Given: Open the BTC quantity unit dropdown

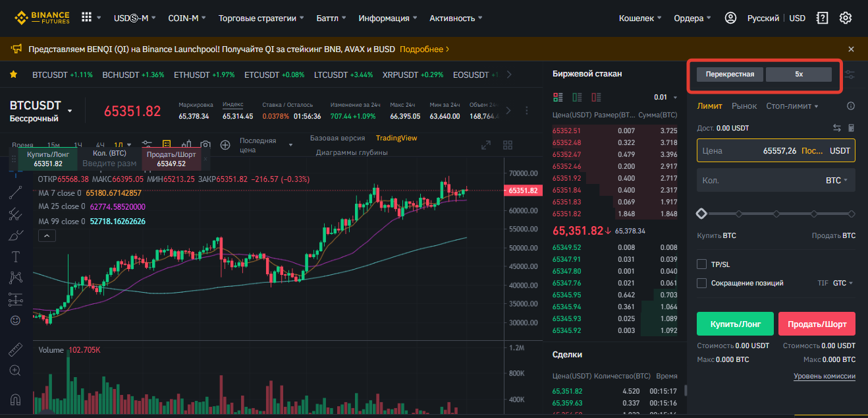Looking at the screenshot, I should pyautogui.click(x=836, y=180).
